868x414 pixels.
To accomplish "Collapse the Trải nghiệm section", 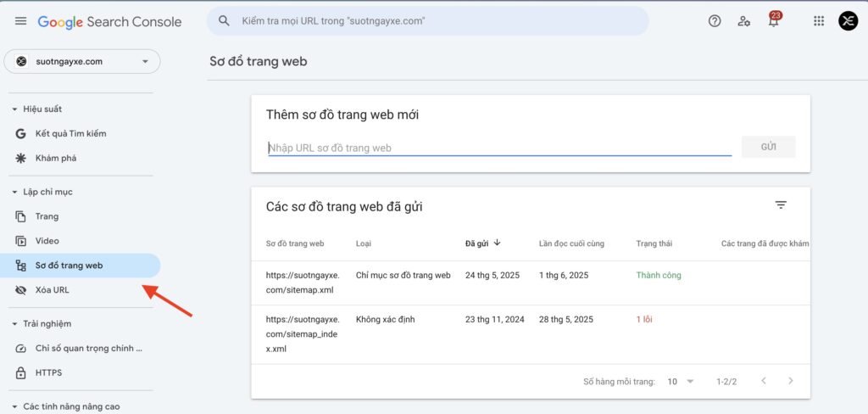I will 42,324.
